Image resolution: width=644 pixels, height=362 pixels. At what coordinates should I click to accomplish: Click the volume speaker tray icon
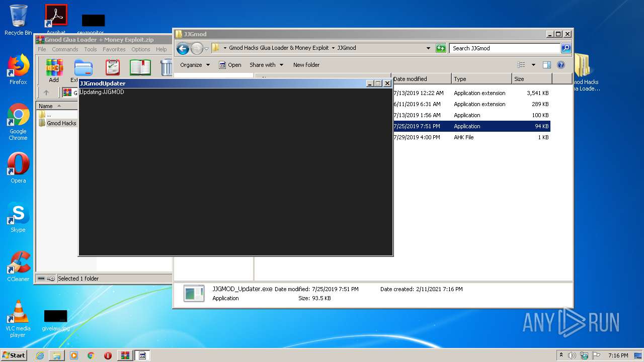click(x=572, y=355)
